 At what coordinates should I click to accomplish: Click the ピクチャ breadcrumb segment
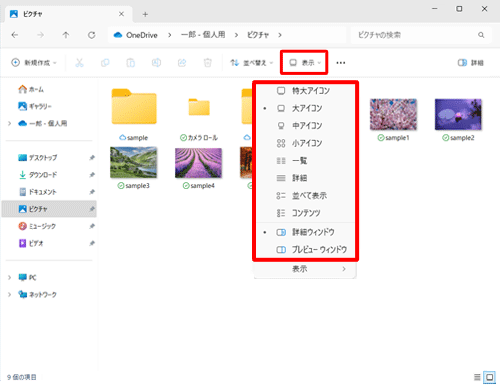click(x=258, y=35)
